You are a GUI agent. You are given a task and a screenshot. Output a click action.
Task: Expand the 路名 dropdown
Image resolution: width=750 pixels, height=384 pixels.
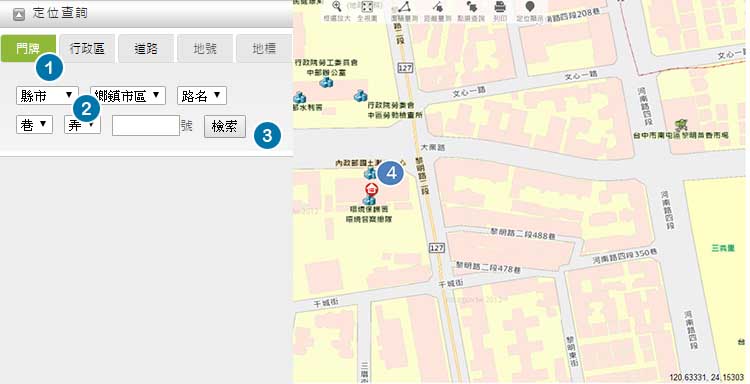pyautogui.click(x=201, y=96)
